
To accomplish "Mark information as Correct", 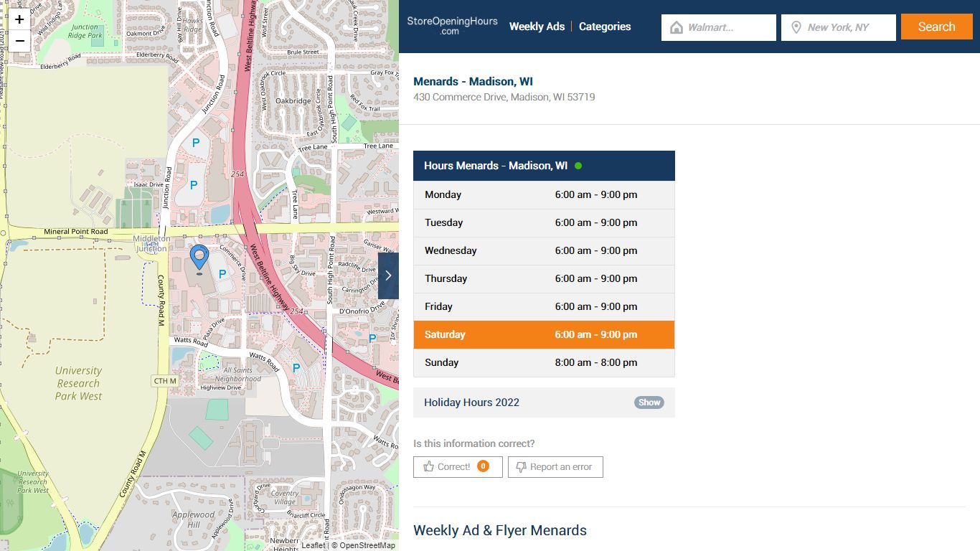I will pyautogui.click(x=458, y=467).
